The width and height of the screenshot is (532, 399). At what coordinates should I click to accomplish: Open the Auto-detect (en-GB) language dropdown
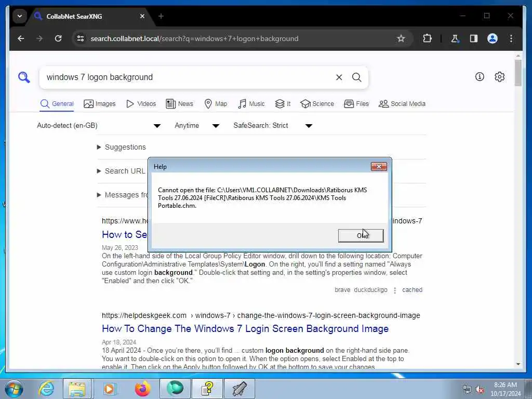(x=99, y=126)
